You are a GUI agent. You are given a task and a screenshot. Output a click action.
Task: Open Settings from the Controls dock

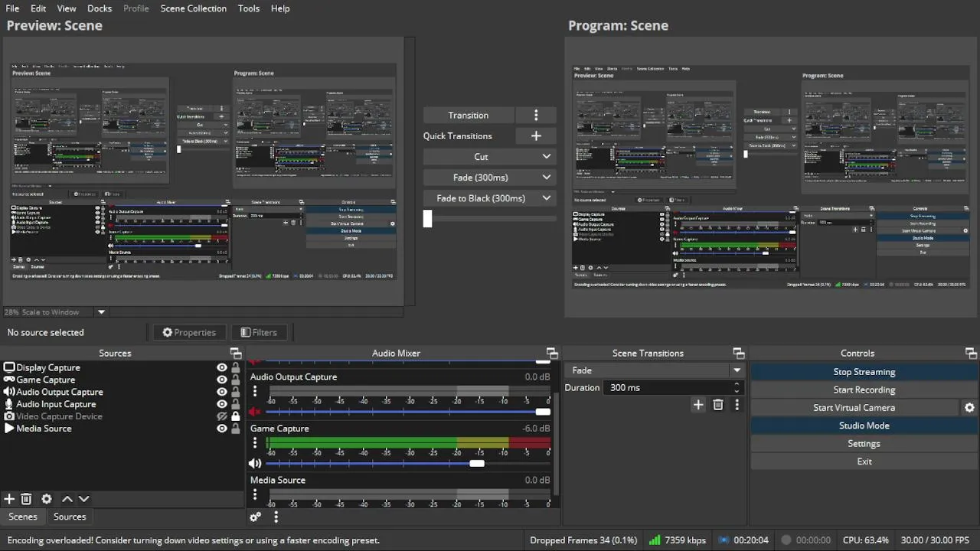[864, 444]
